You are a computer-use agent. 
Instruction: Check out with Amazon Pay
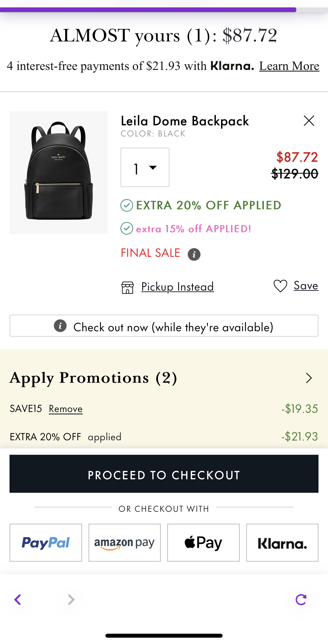point(125,542)
